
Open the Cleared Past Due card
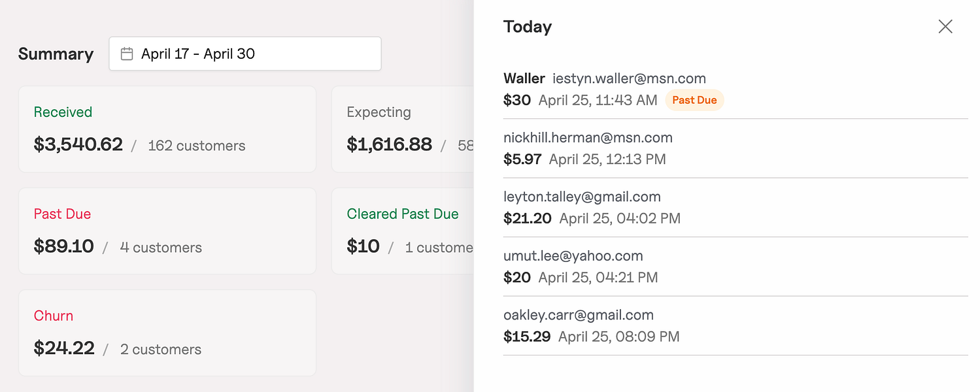402,231
